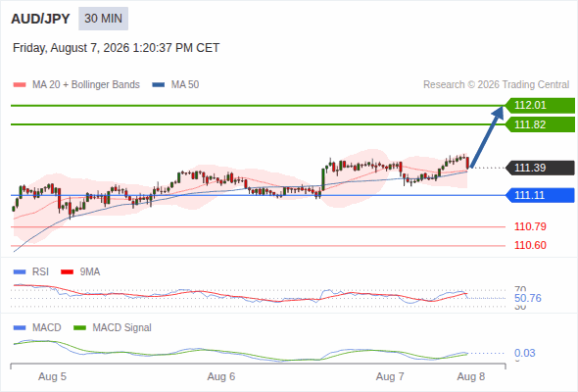The width and height of the screenshot is (578, 392).
Task: Click the AUD/JPY pair title
Action: click(40, 19)
